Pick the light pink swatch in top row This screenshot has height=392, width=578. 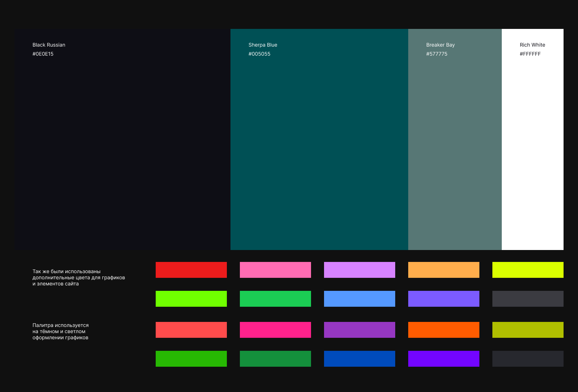pos(275,270)
